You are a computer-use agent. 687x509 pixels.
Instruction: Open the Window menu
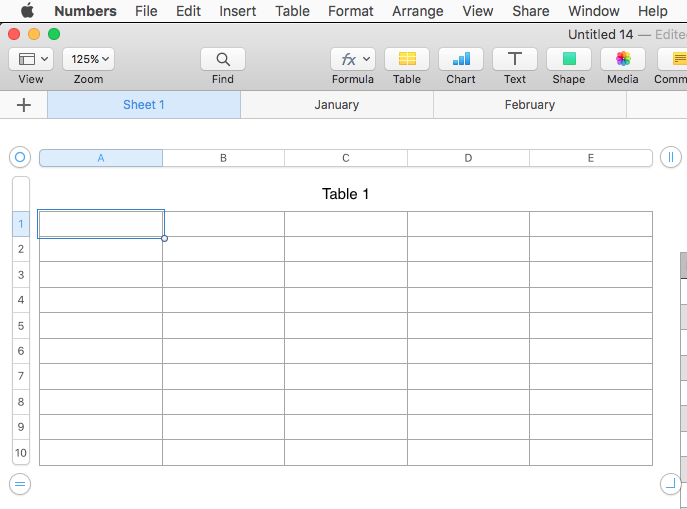tap(594, 11)
